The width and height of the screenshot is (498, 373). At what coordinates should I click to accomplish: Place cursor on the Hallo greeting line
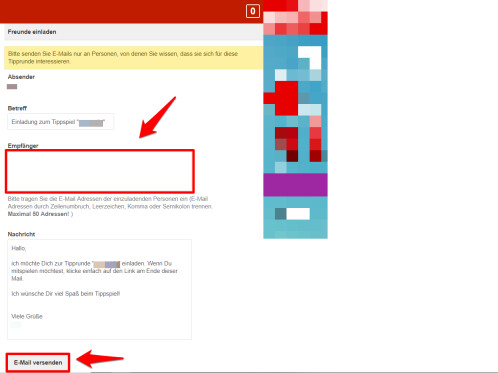pos(19,248)
